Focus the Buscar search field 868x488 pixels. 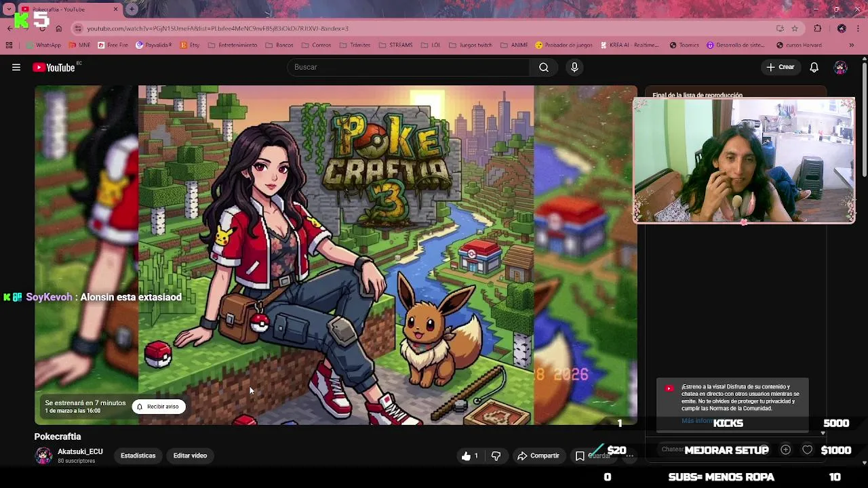408,67
